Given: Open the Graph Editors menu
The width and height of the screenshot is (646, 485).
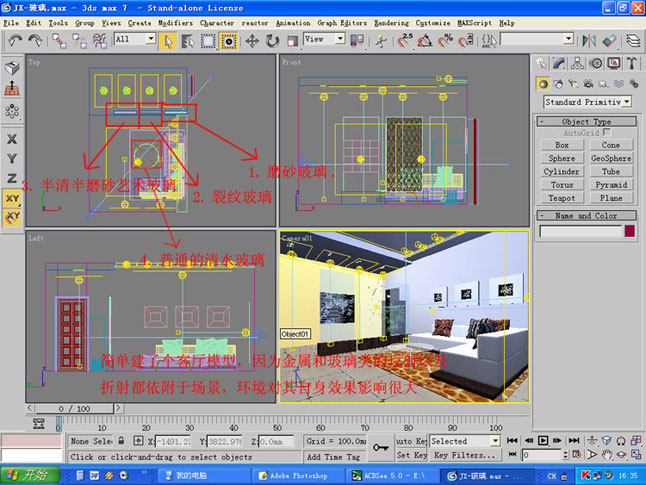Looking at the screenshot, I should [x=342, y=23].
